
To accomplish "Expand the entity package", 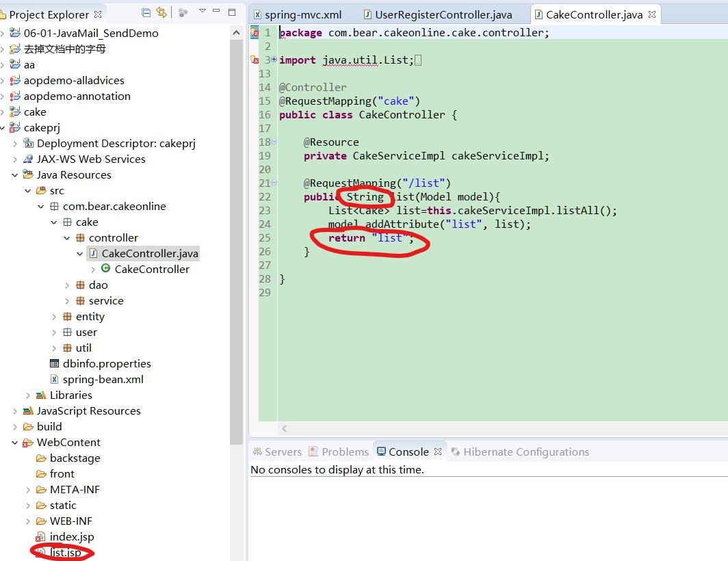I will (x=54, y=317).
